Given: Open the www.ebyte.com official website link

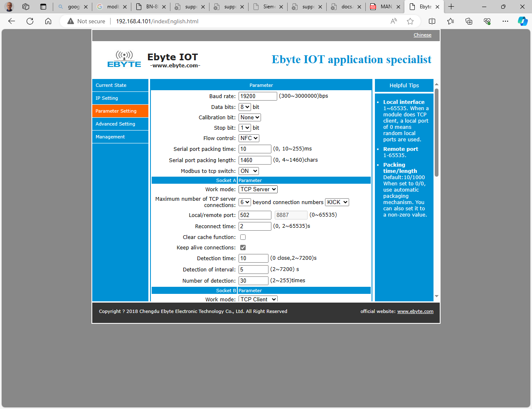Looking at the screenshot, I should point(415,311).
